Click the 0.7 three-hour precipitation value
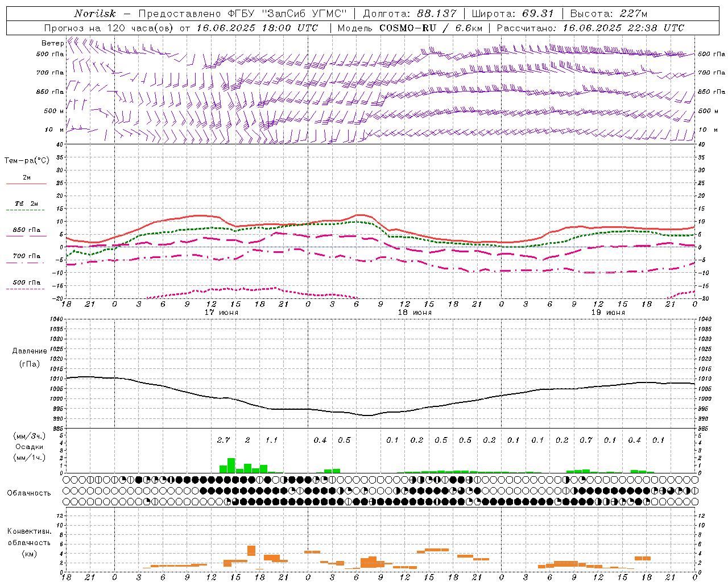Image resolution: width=728 pixels, height=582 pixels. (586, 440)
